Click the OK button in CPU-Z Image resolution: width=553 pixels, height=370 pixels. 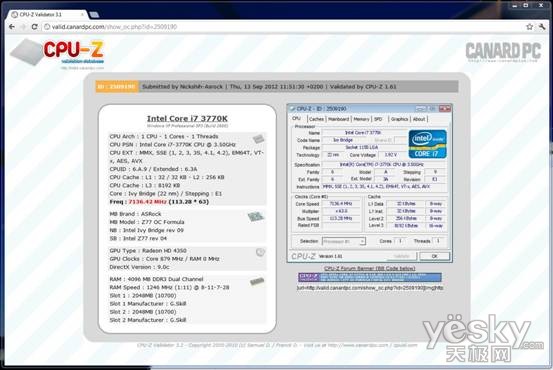[434, 256]
